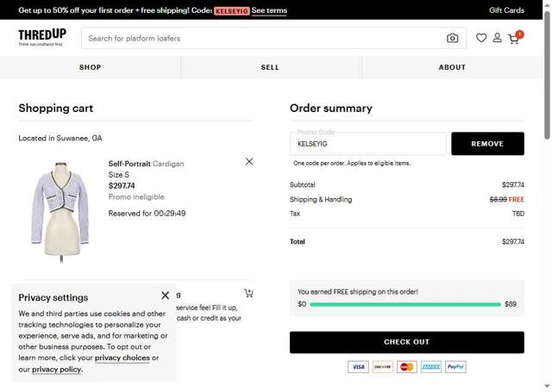Open the SHOP menu
The image size is (552, 392).
[90, 67]
